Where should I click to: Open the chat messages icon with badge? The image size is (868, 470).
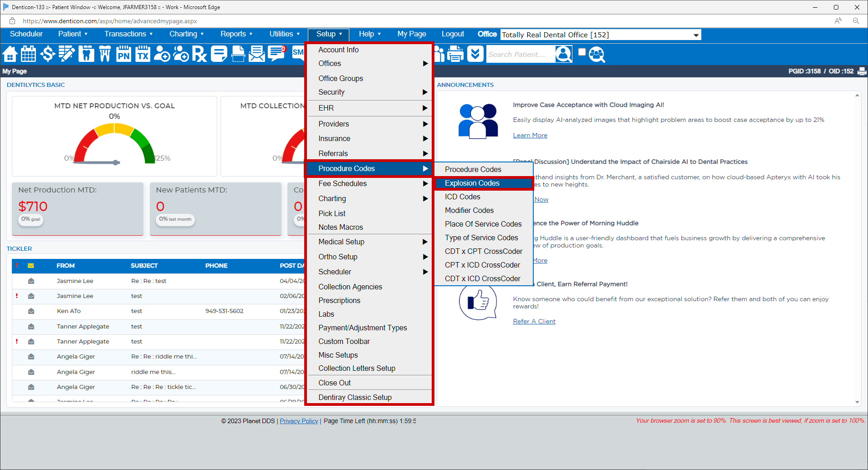click(x=276, y=54)
